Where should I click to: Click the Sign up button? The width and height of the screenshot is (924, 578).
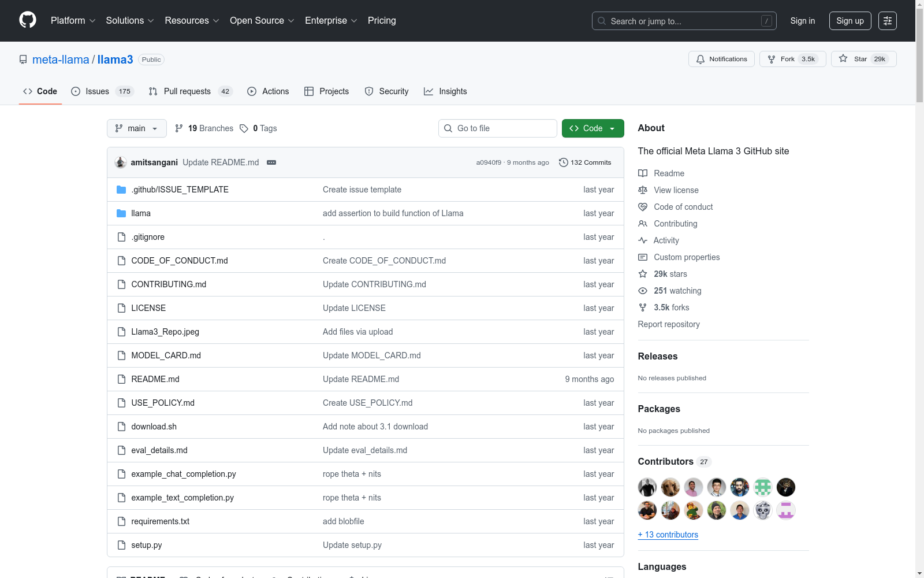tap(850, 21)
